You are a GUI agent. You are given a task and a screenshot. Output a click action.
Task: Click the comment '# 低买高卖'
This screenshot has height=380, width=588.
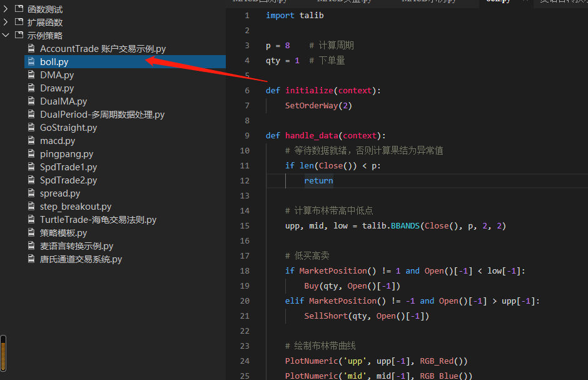point(307,255)
